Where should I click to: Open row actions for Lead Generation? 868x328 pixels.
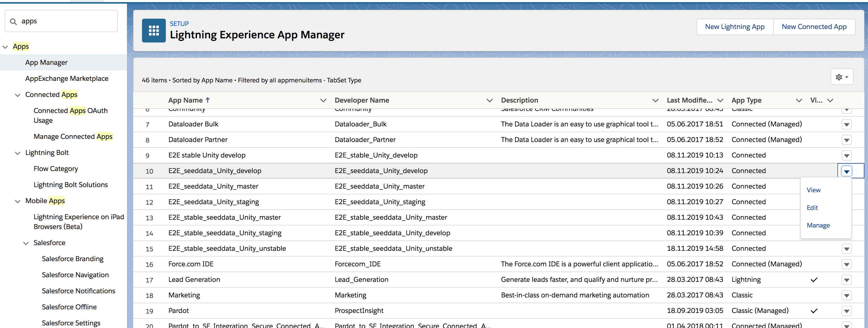[x=846, y=280]
